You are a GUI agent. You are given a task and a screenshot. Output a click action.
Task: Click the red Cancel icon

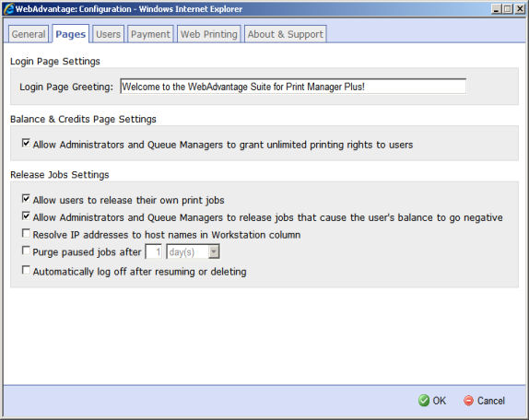(x=468, y=401)
